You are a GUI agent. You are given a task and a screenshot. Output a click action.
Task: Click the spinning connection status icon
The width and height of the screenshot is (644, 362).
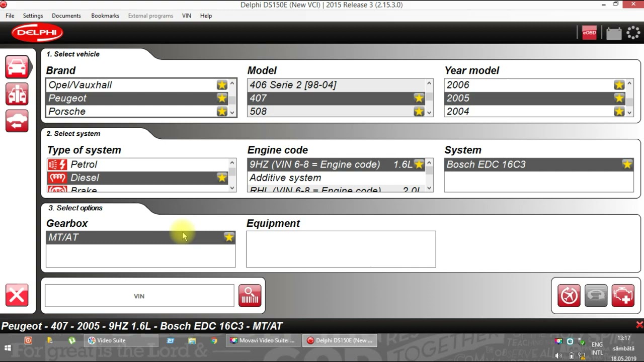pos(633,33)
